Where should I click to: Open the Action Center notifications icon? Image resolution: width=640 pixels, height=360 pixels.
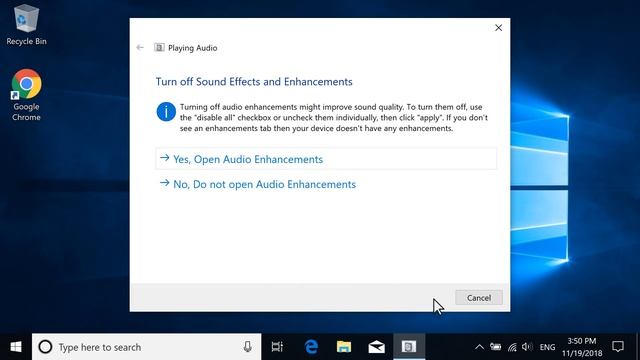point(618,347)
